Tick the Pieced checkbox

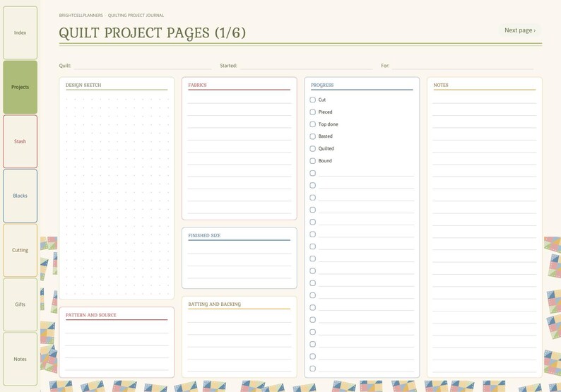[313, 112]
